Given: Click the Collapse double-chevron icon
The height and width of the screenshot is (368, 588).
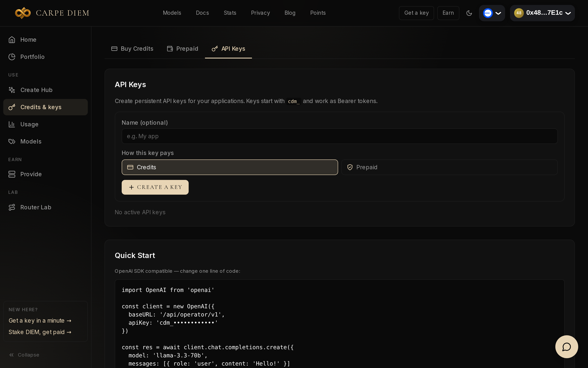Looking at the screenshot, I should [11, 355].
